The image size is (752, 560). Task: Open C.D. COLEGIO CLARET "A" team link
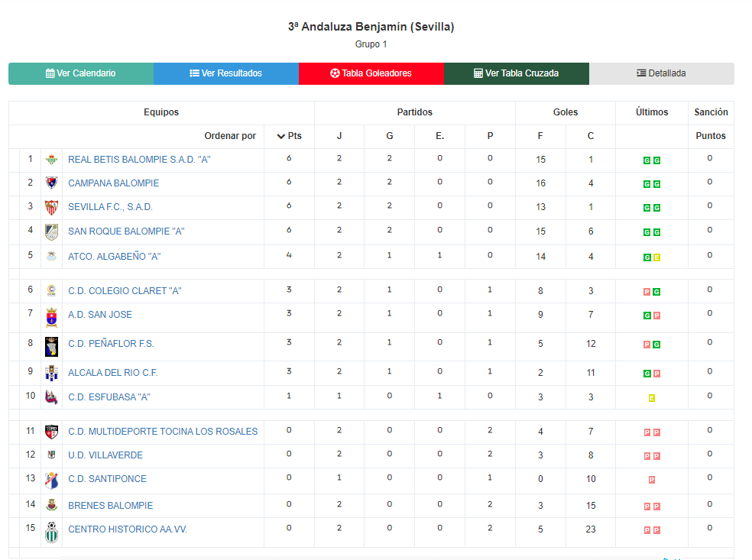pos(125,291)
